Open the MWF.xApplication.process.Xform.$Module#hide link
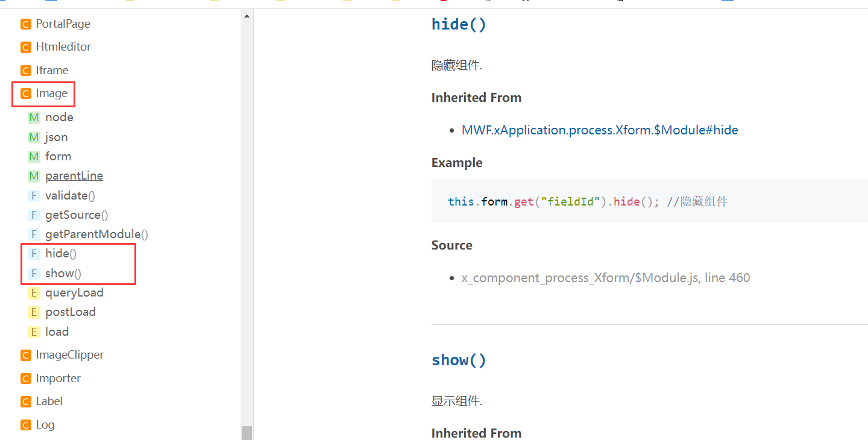The height and width of the screenshot is (440, 868). pos(600,130)
